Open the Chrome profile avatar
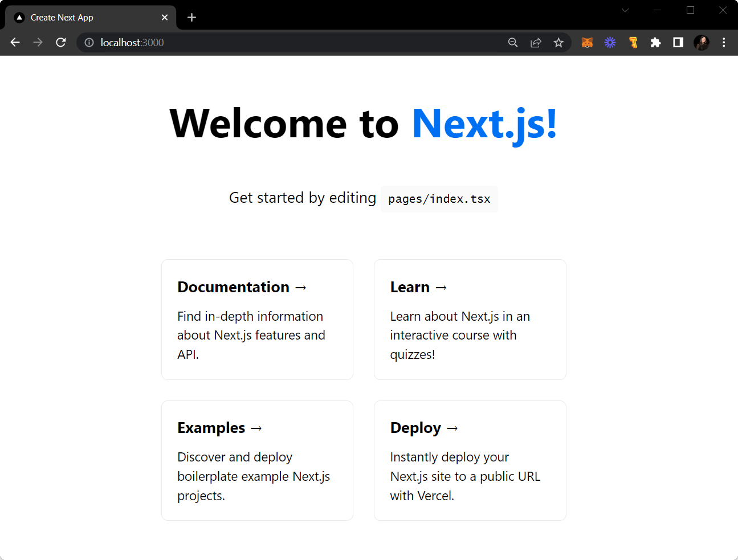Viewport: 738px width, 560px height. [702, 43]
